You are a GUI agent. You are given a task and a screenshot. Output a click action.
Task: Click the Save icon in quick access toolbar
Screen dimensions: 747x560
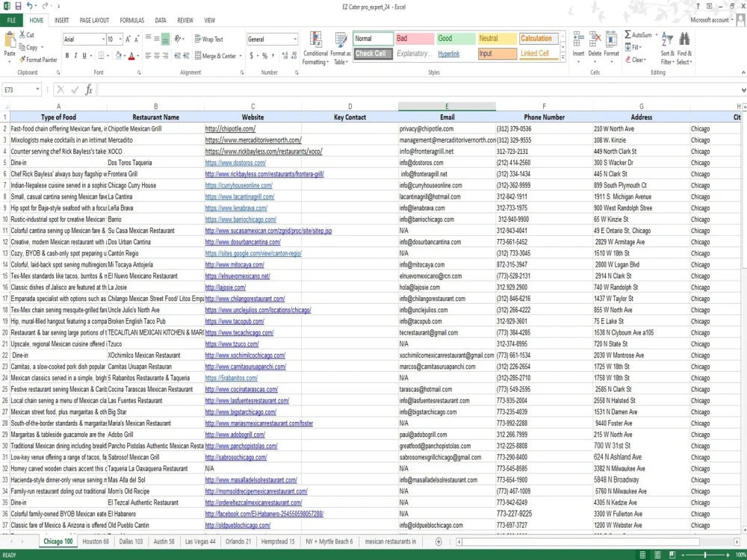(x=18, y=6)
